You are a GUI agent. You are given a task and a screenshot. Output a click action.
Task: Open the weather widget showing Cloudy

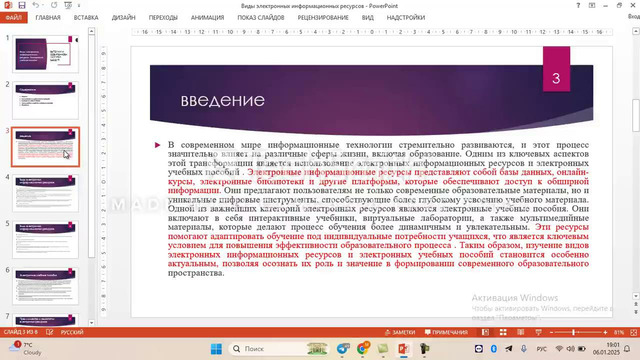[x=25, y=349]
